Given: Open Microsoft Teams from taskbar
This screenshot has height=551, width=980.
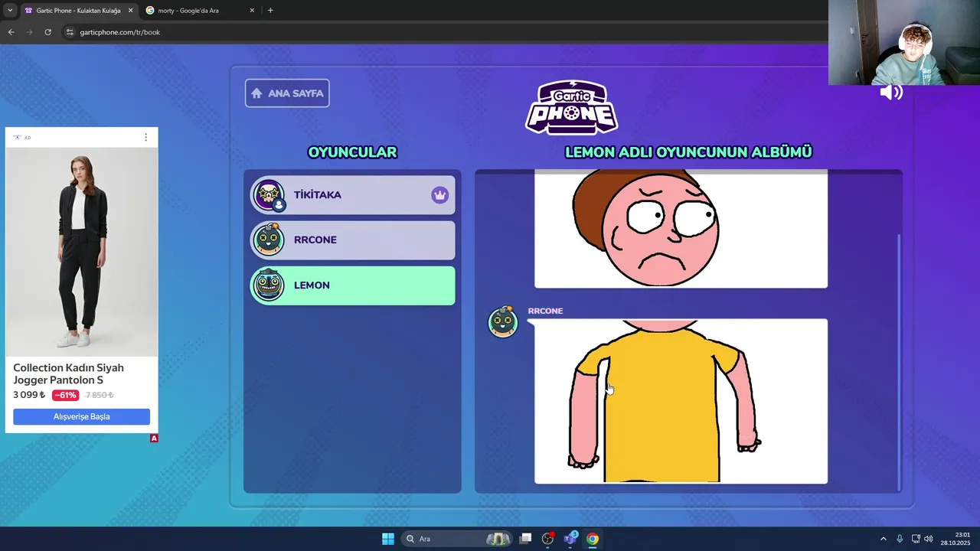Looking at the screenshot, I should (x=570, y=539).
